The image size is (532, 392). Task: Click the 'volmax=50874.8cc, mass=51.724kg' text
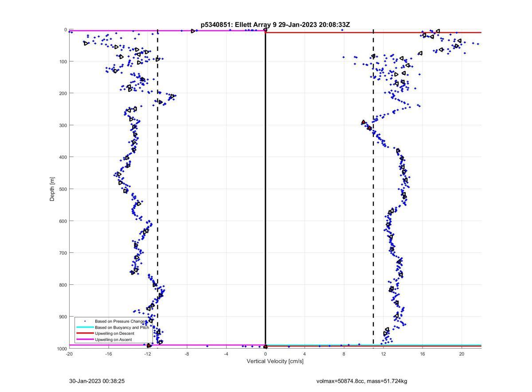[x=362, y=381]
